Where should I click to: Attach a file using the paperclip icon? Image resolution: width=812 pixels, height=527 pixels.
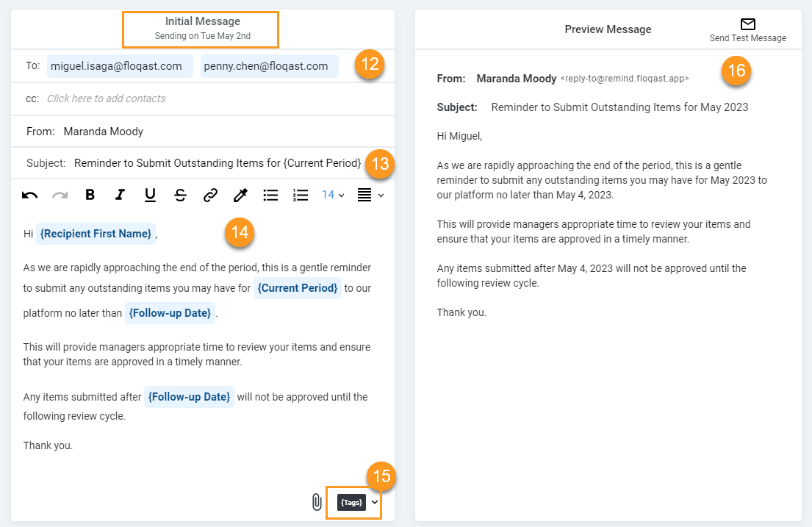(317, 501)
